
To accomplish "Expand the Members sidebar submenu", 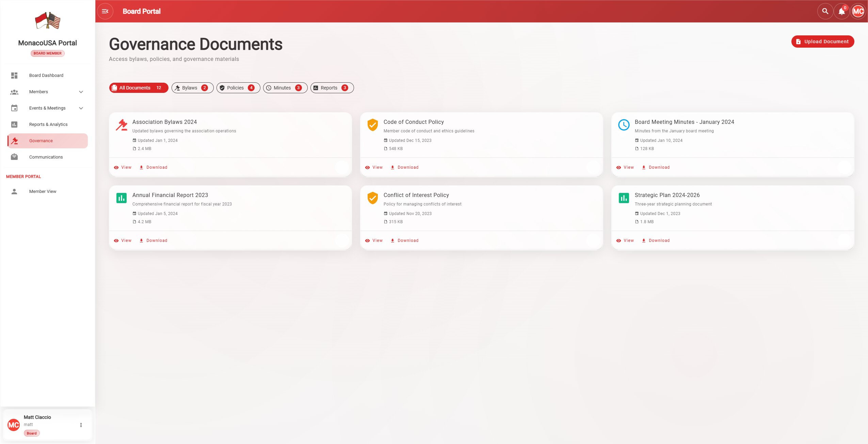I will click(x=81, y=92).
